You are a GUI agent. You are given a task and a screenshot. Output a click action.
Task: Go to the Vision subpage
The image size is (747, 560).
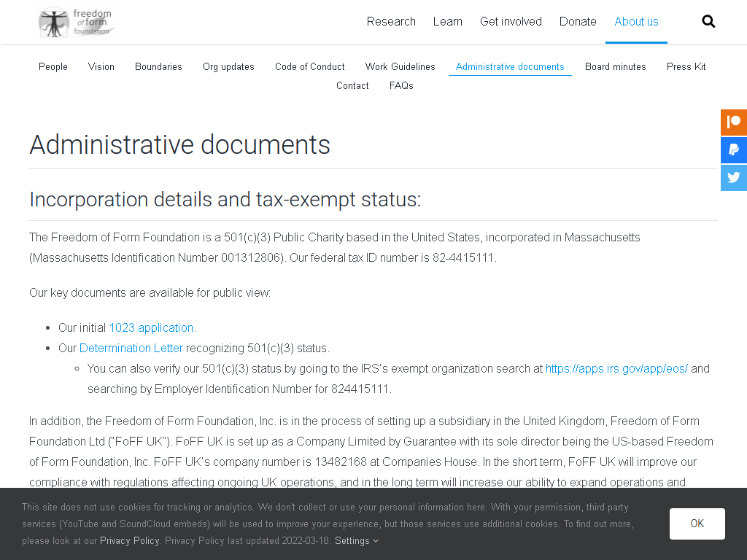(x=101, y=66)
